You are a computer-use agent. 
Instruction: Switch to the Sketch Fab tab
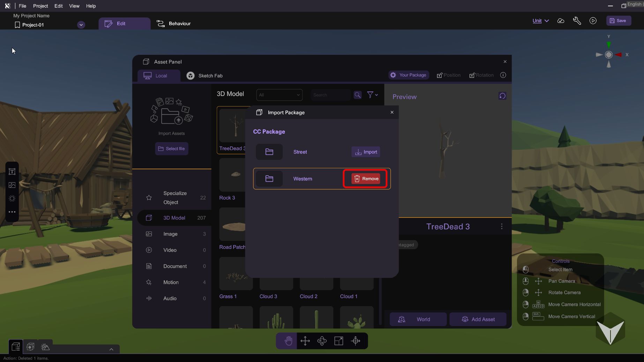pyautogui.click(x=205, y=75)
